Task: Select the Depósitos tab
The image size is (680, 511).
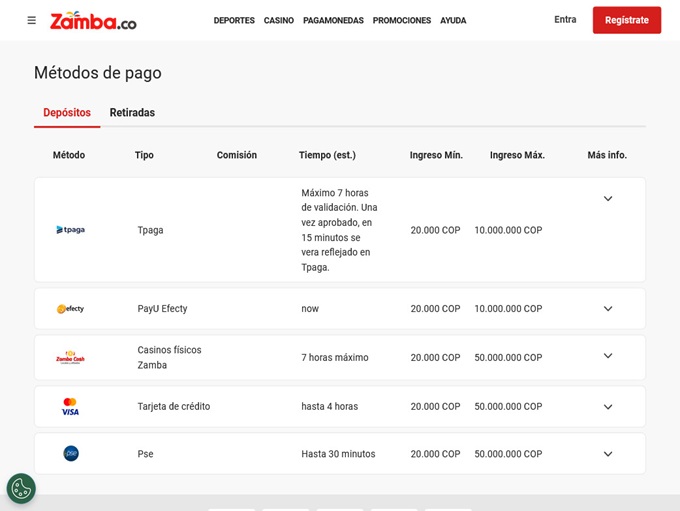Action: click(67, 113)
